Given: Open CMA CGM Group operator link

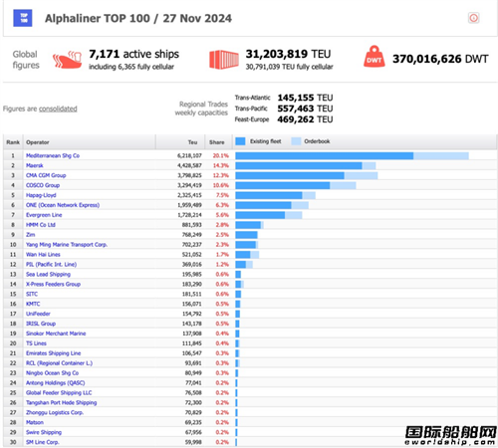Looking at the screenshot, I should click(x=46, y=175).
